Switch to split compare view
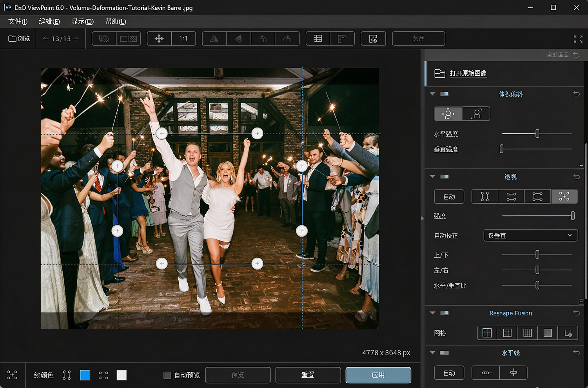This screenshot has height=388, width=588. (104, 38)
